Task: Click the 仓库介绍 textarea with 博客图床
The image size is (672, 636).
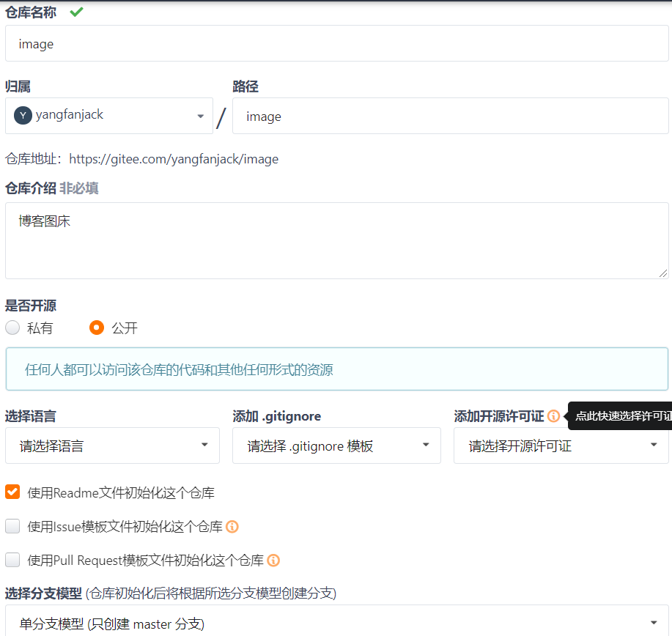Action: pyautogui.click(x=336, y=240)
